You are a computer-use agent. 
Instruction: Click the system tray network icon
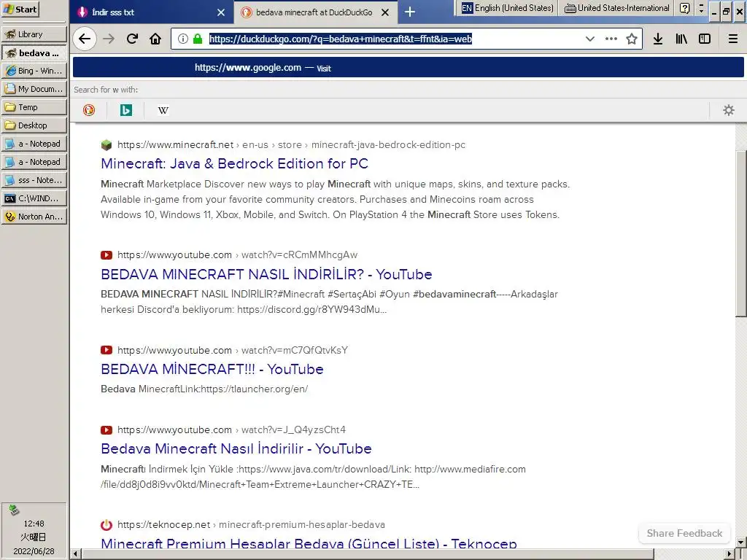[14, 510]
